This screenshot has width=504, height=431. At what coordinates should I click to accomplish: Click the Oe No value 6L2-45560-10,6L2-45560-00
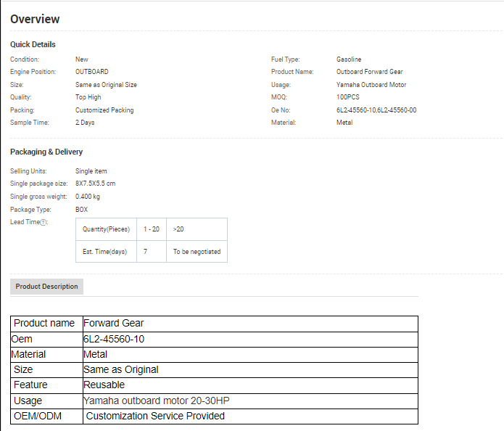376,110
